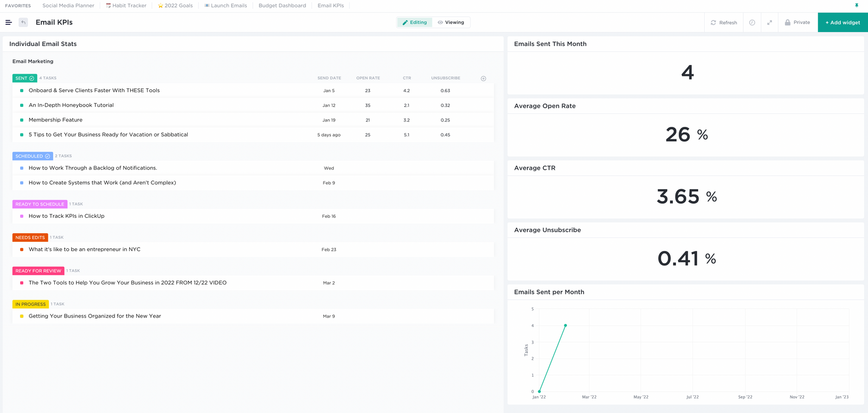Open the Membership Feature task

(x=55, y=120)
